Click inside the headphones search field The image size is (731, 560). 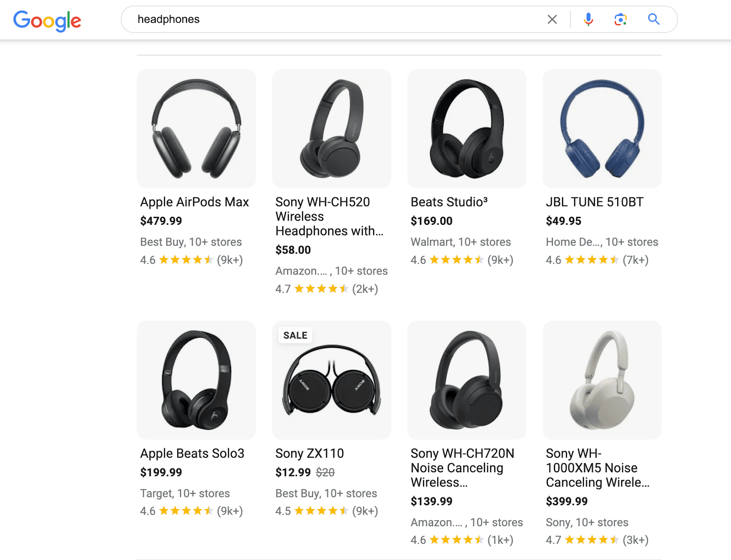[x=320, y=19]
